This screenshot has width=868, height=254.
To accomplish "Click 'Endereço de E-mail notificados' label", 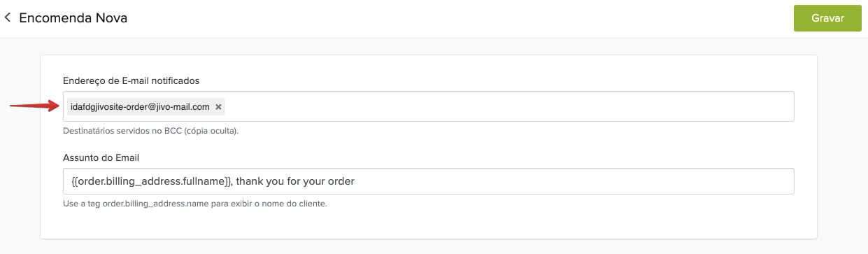I will point(131,81).
